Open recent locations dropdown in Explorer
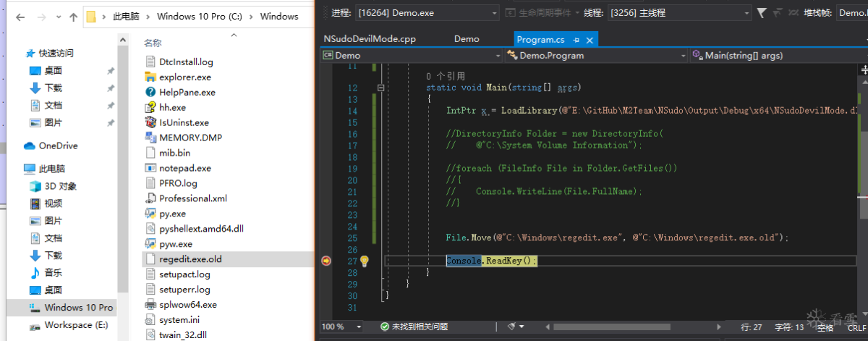The width and height of the screenshot is (868, 341). pos(58,16)
